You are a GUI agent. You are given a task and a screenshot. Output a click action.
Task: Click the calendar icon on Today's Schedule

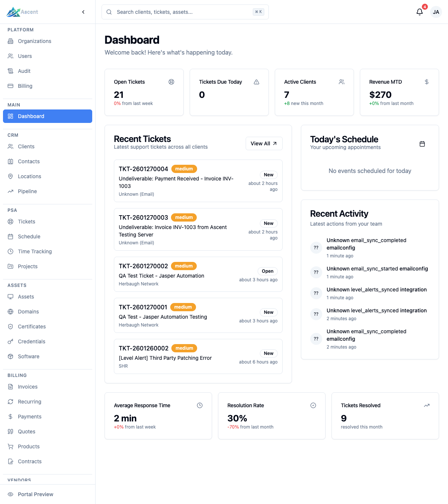point(422,143)
